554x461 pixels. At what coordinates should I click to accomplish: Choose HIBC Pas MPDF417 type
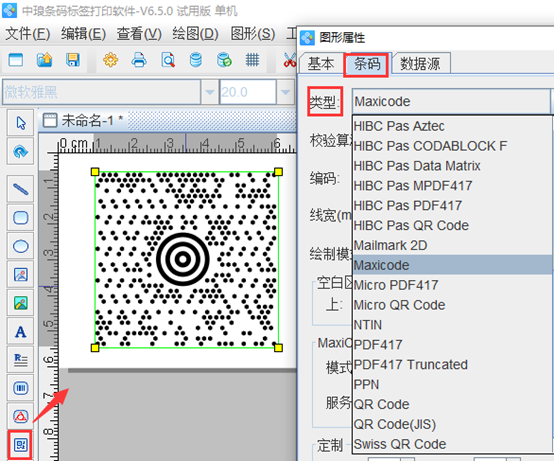pos(452,186)
